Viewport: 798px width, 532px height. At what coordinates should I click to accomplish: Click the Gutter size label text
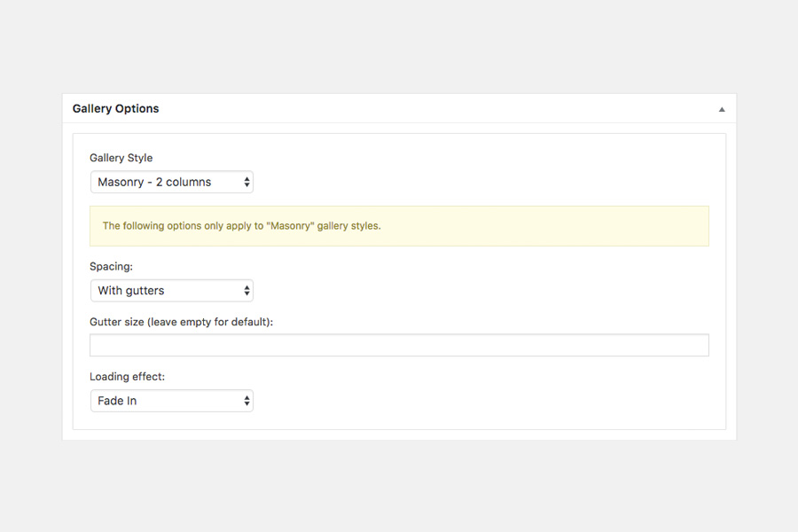tap(181, 322)
